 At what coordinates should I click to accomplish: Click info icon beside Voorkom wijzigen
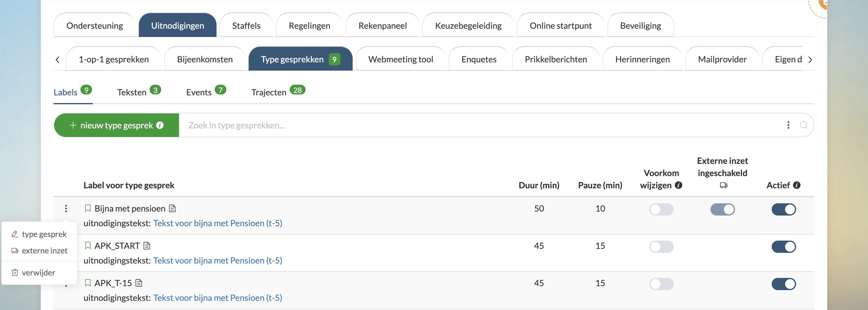coord(679,185)
